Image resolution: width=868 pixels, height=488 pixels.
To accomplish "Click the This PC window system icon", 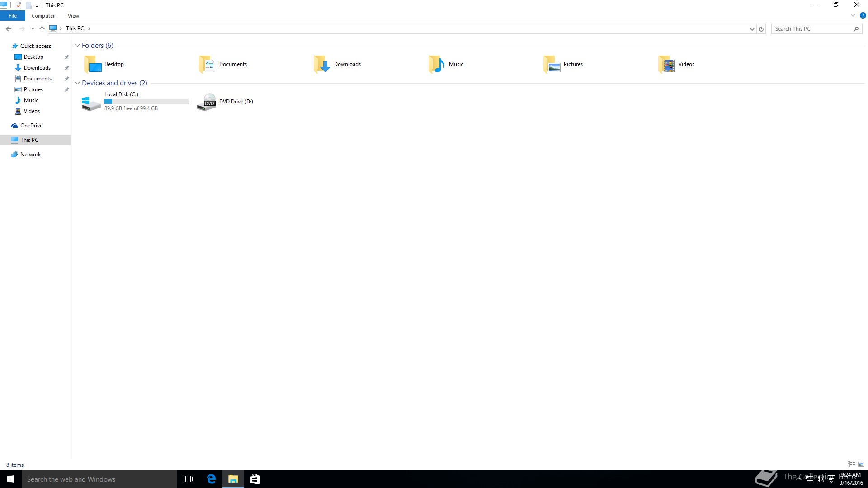I will (x=4, y=5).
